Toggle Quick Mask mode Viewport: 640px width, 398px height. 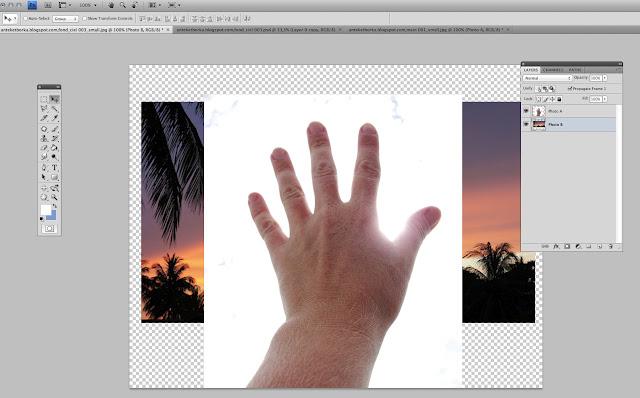pyautogui.click(x=49, y=229)
